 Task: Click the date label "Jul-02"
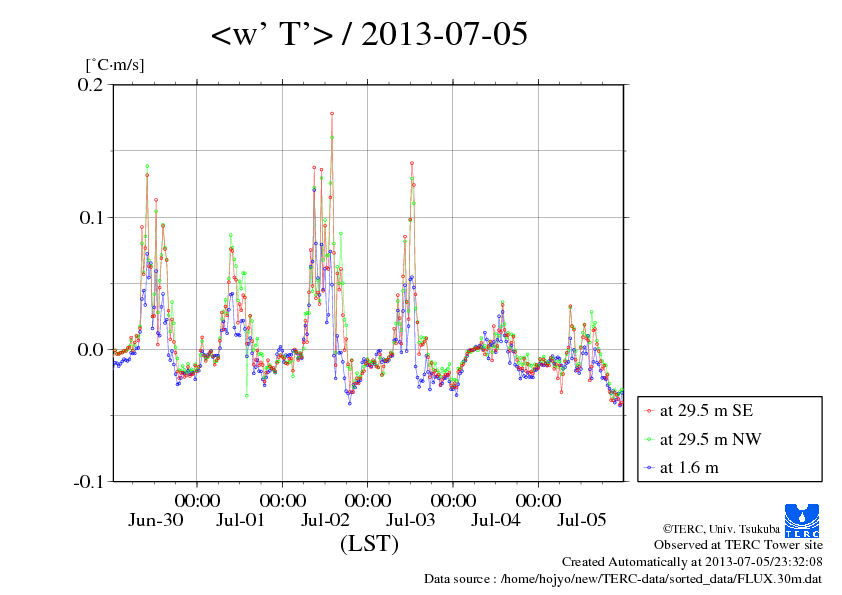(x=325, y=520)
